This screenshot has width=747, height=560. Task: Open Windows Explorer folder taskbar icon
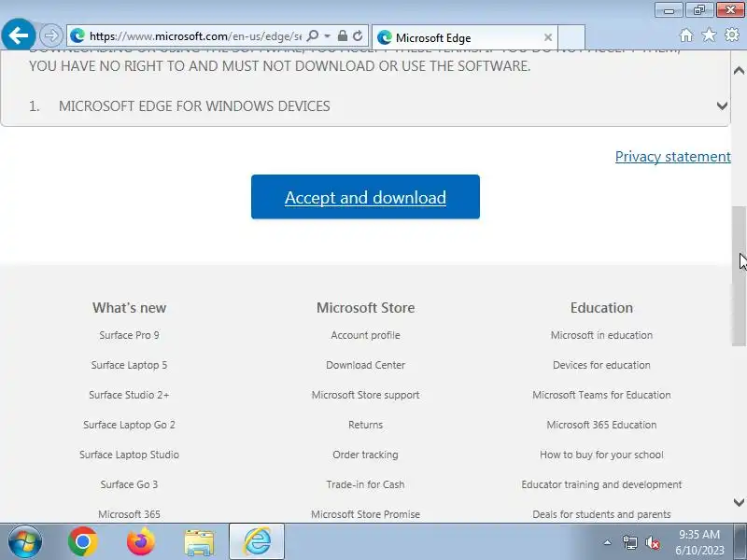(x=199, y=542)
